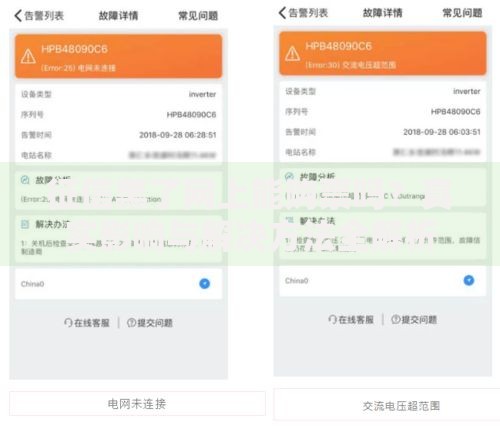Viewport: 500px width, 429px height.
Task: Click 故障分析 icon in left screen
Action: point(25,180)
